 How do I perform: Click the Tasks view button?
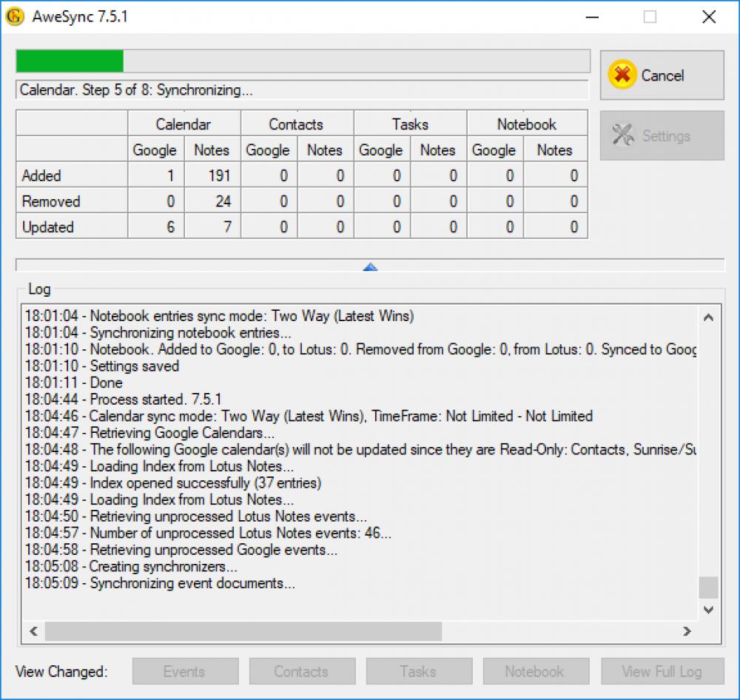tap(419, 671)
